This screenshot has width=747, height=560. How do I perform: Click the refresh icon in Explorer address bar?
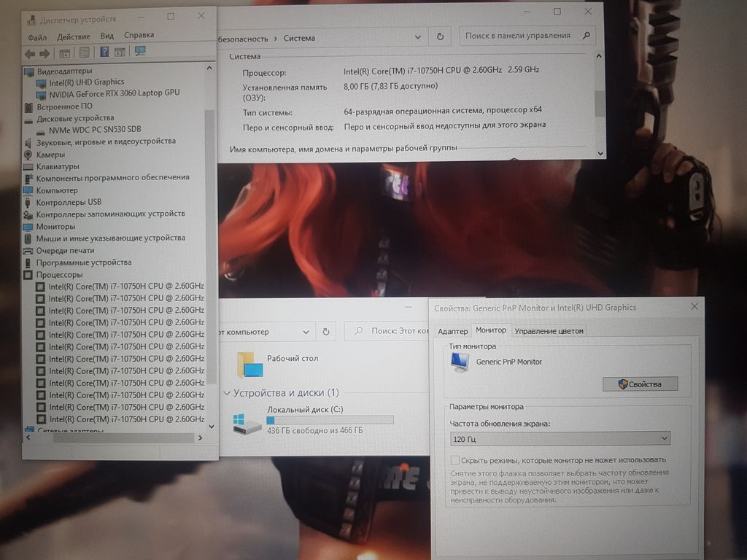[x=326, y=332]
